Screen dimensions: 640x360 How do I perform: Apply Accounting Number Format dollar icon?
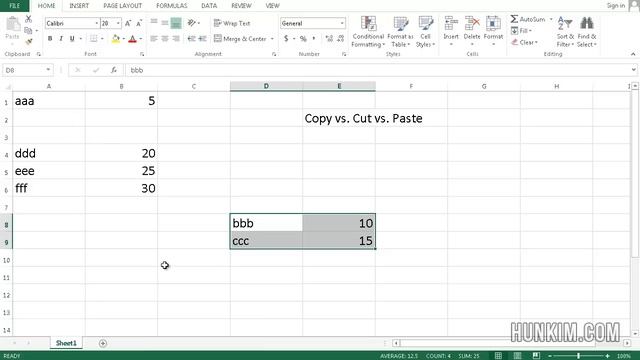coord(286,39)
